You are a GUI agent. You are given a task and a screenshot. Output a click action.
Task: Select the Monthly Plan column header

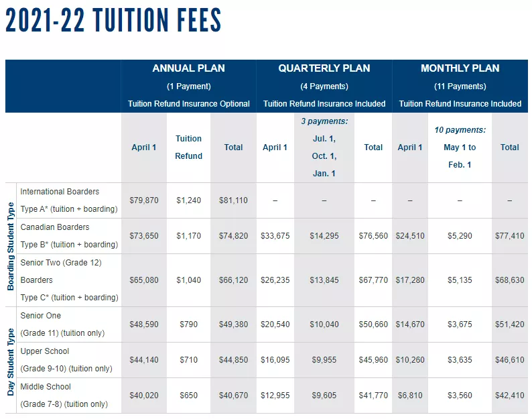[x=460, y=86]
